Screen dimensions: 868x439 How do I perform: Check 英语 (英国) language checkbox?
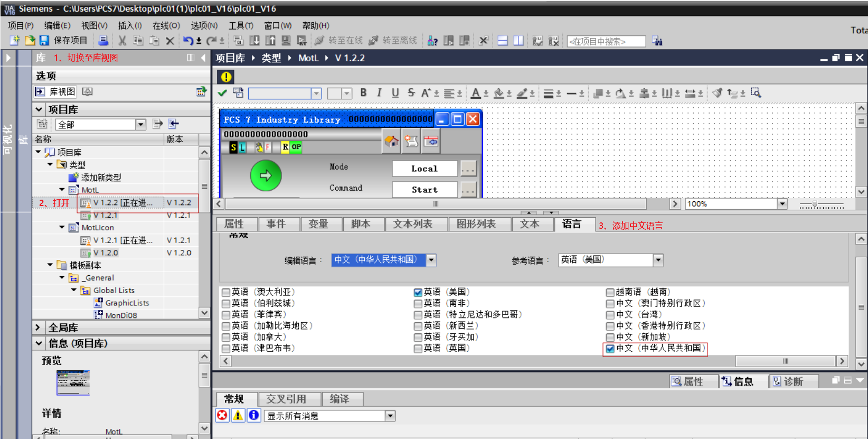pyautogui.click(x=418, y=349)
